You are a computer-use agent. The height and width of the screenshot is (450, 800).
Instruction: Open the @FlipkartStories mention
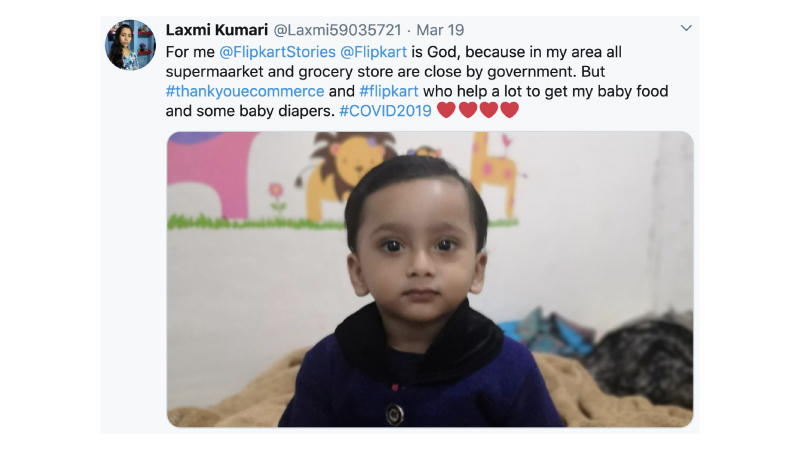tap(277, 52)
